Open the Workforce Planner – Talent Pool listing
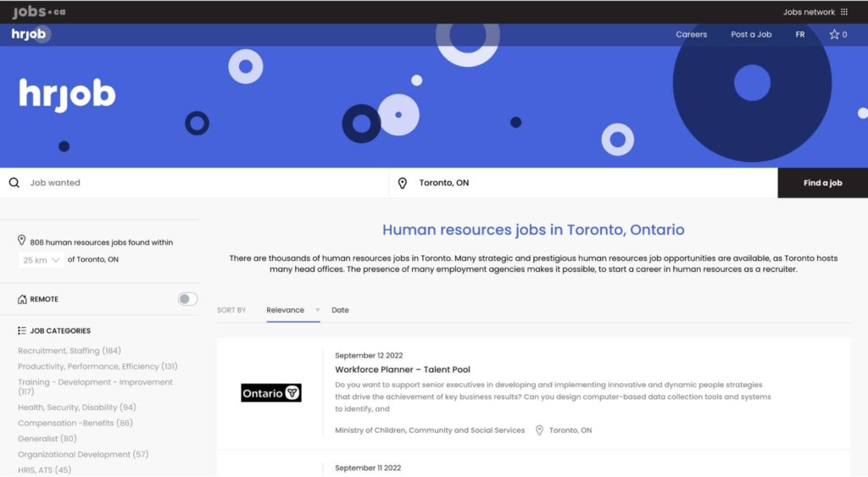868x477 pixels. 403,369
